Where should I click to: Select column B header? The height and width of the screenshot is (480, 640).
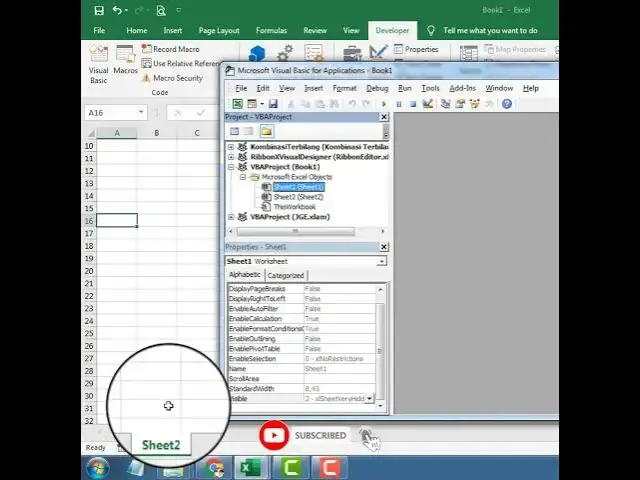[157, 133]
